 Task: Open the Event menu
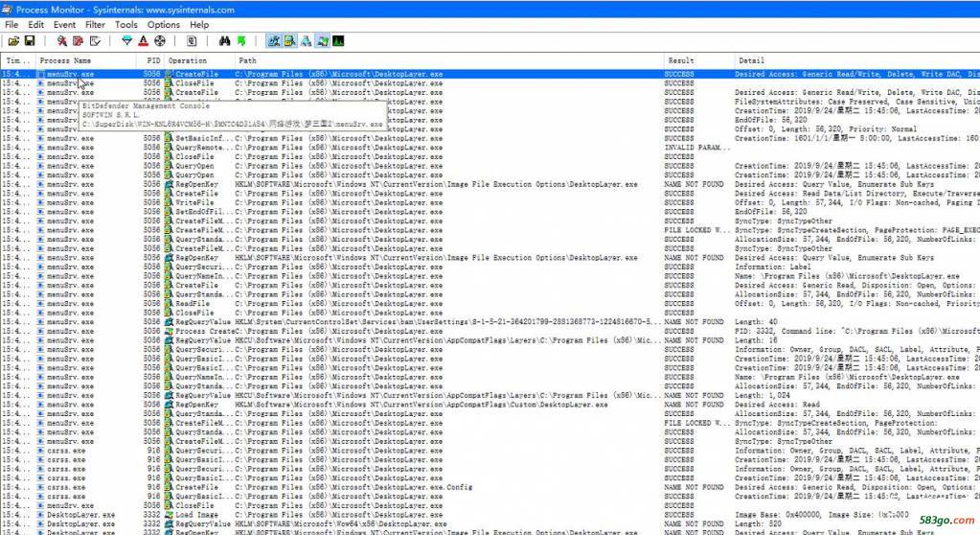point(64,24)
